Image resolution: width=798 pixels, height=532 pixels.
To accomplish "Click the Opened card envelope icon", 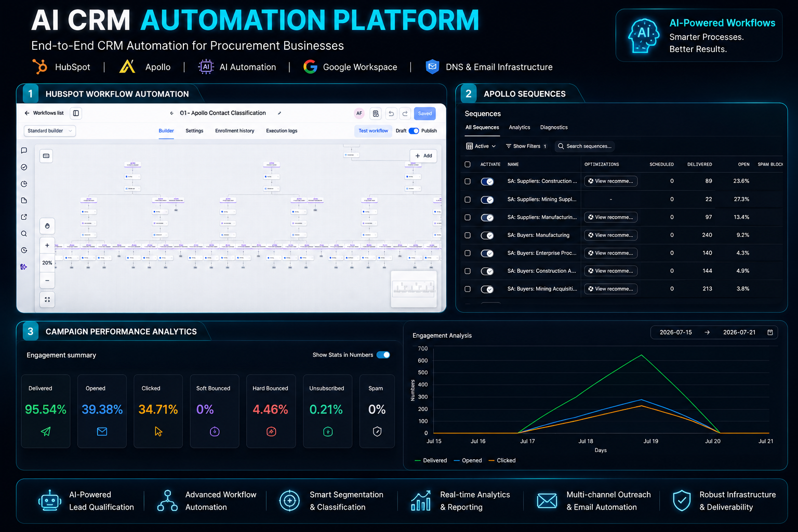I will tap(102, 431).
